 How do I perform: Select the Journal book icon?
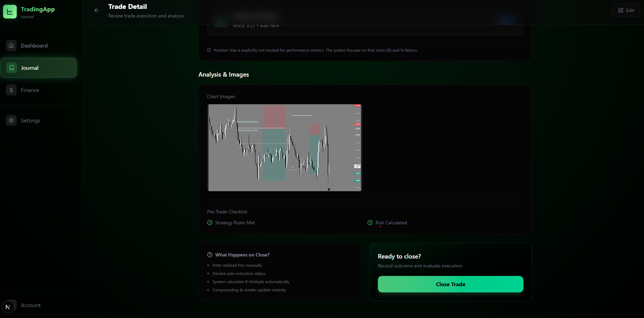point(11,67)
